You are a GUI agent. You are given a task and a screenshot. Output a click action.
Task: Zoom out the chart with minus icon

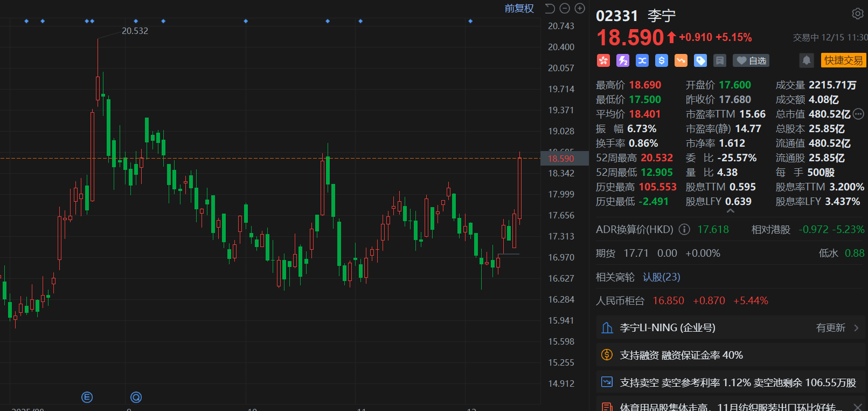(x=565, y=9)
